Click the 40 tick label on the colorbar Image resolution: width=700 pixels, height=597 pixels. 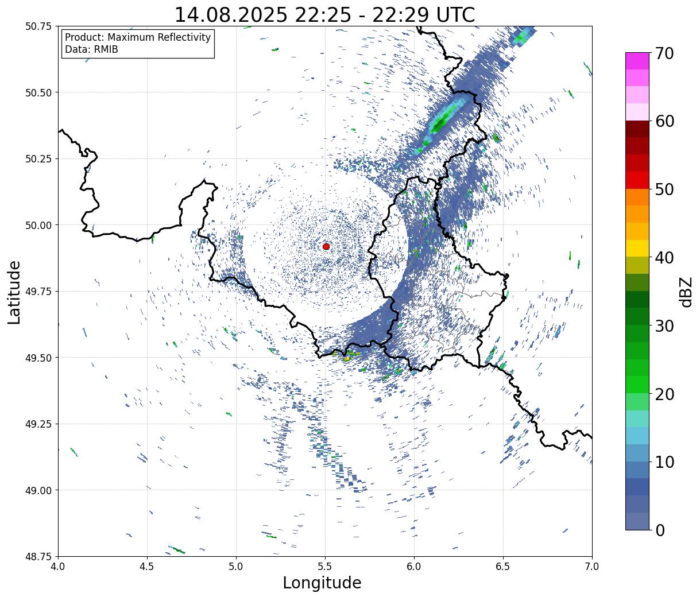[664, 258]
